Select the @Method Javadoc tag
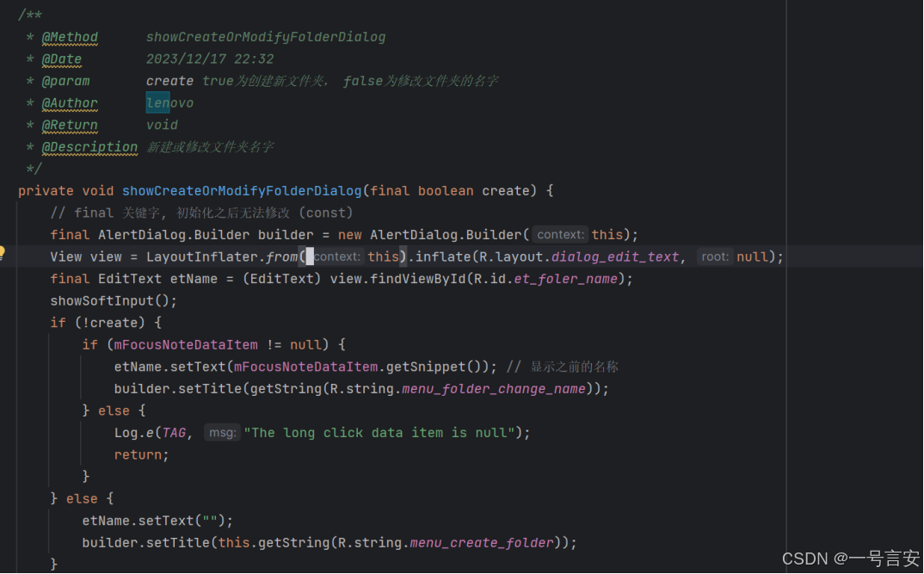The height and width of the screenshot is (574, 924). [69, 36]
